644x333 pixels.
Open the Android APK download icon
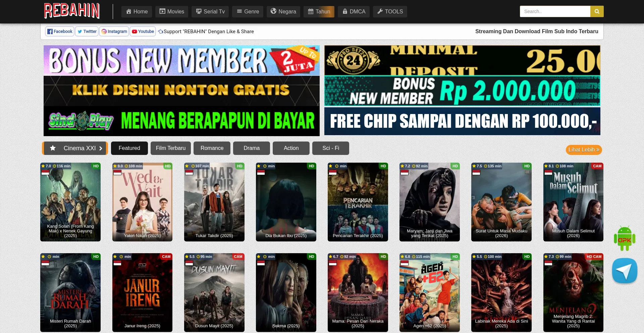(x=625, y=238)
